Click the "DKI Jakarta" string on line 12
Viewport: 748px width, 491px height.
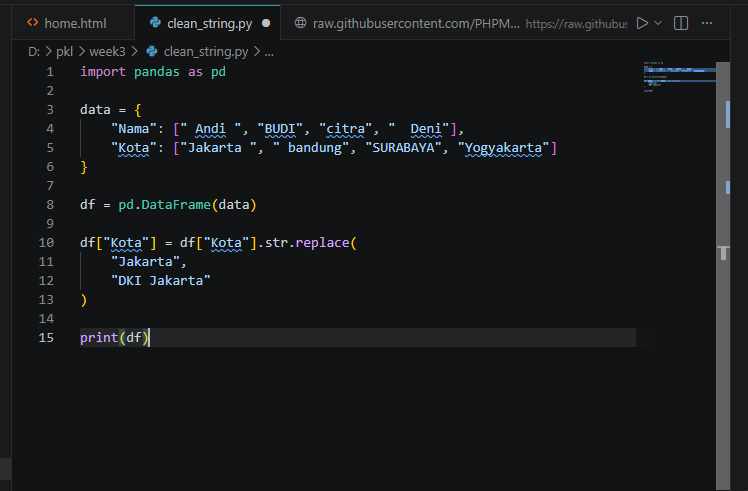(x=161, y=281)
